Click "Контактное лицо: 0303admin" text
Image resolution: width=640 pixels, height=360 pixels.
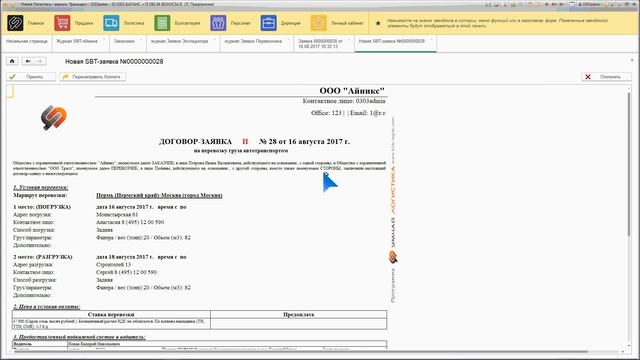point(344,101)
